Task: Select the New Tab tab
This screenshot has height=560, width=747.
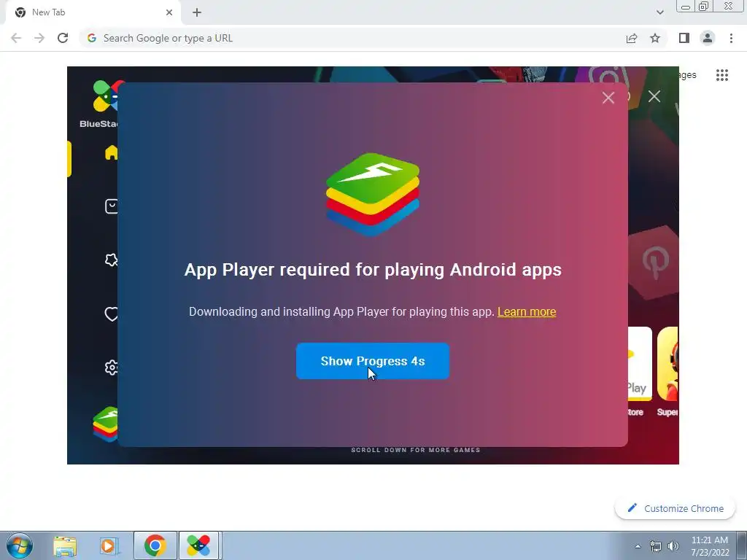Action: [93, 12]
